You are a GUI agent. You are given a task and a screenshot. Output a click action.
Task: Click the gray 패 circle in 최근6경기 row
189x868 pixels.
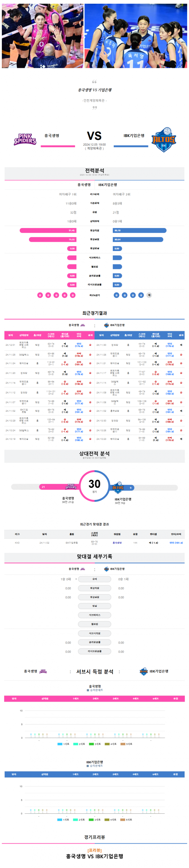click(149, 295)
